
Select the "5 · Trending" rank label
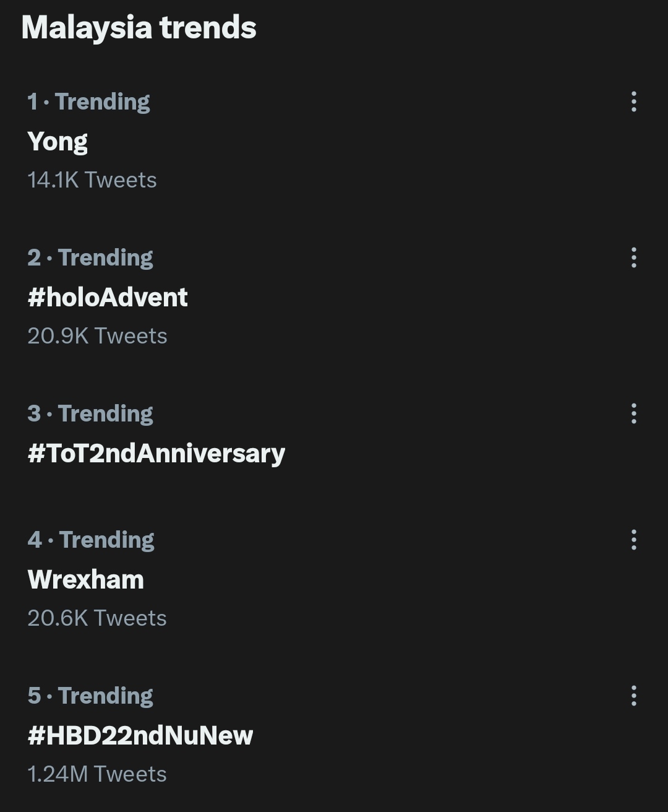click(x=90, y=696)
